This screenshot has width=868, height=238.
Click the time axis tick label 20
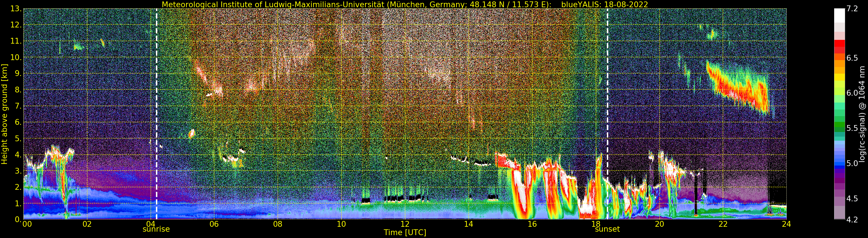[x=659, y=224]
